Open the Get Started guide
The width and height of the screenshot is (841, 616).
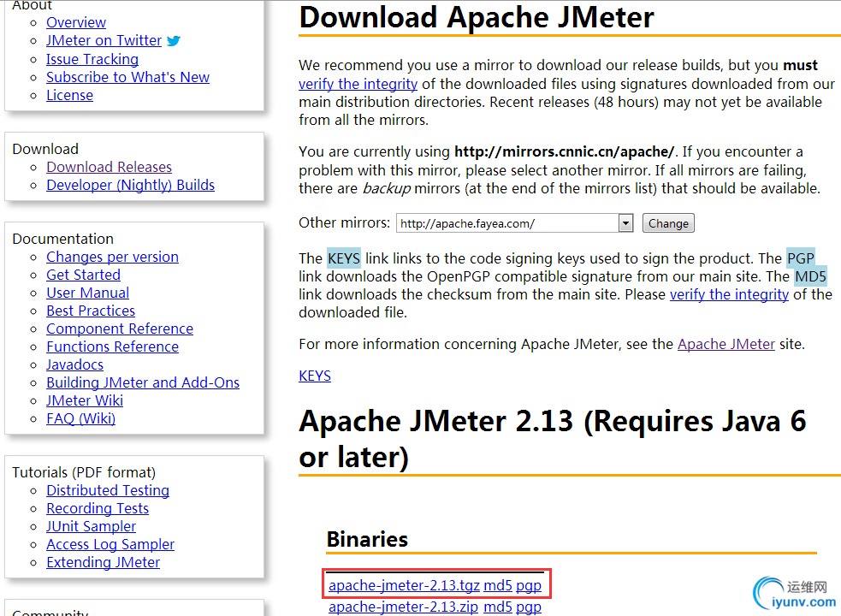pos(83,275)
